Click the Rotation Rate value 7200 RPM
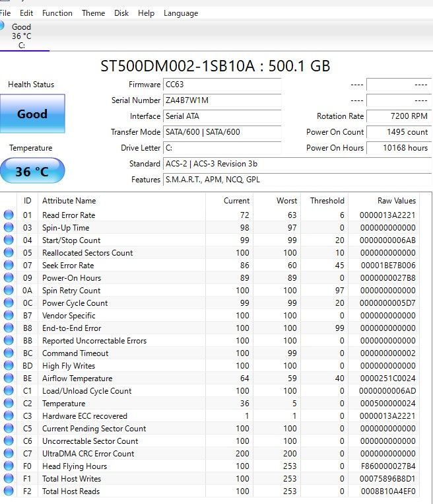The image size is (433, 504). tap(399, 116)
